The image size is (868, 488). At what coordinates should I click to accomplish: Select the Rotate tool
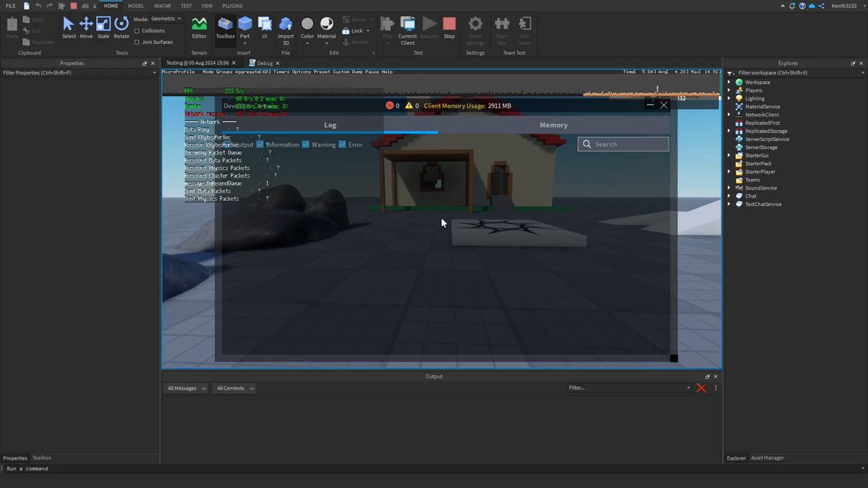pyautogui.click(x=122, y=27)
